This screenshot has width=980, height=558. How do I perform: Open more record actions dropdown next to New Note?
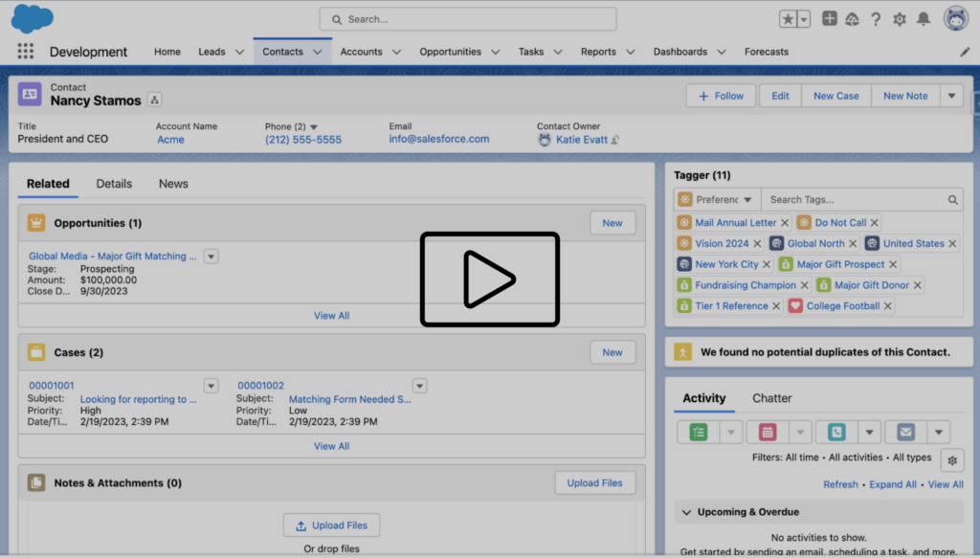951,96
